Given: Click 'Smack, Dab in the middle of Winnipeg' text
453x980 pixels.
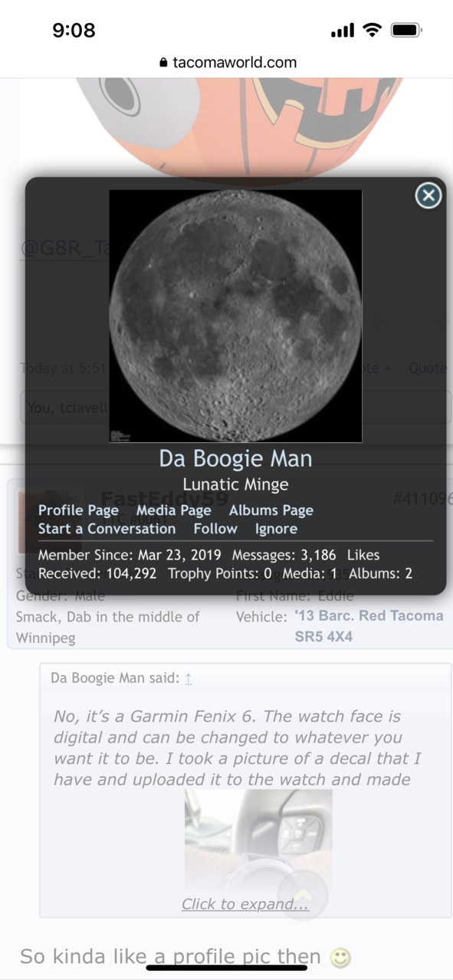Looking at the screenshot, I should (x=107, y=627).
